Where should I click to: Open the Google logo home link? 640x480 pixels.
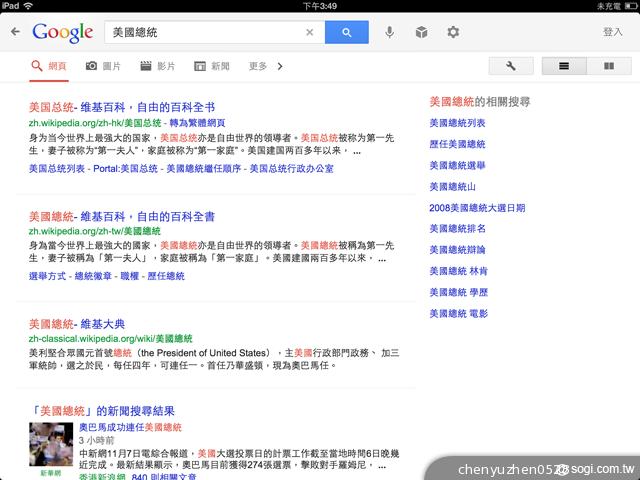point(63,33)
